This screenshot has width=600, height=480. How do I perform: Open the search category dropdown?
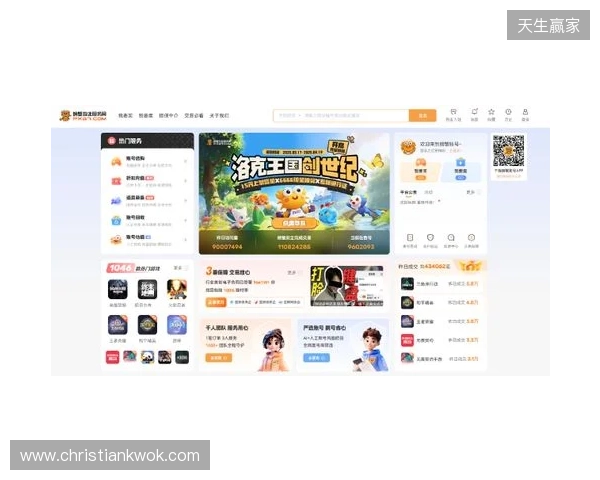290,115
